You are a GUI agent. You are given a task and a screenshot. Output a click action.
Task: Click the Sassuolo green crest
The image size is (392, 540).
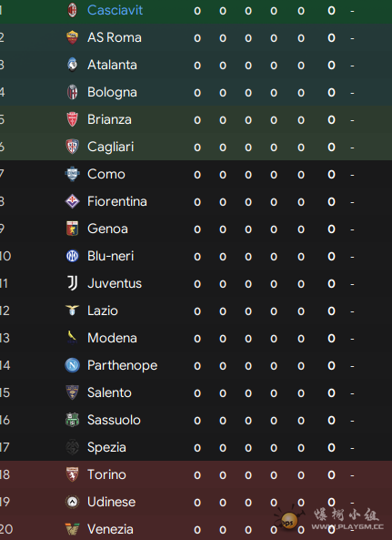72,420
